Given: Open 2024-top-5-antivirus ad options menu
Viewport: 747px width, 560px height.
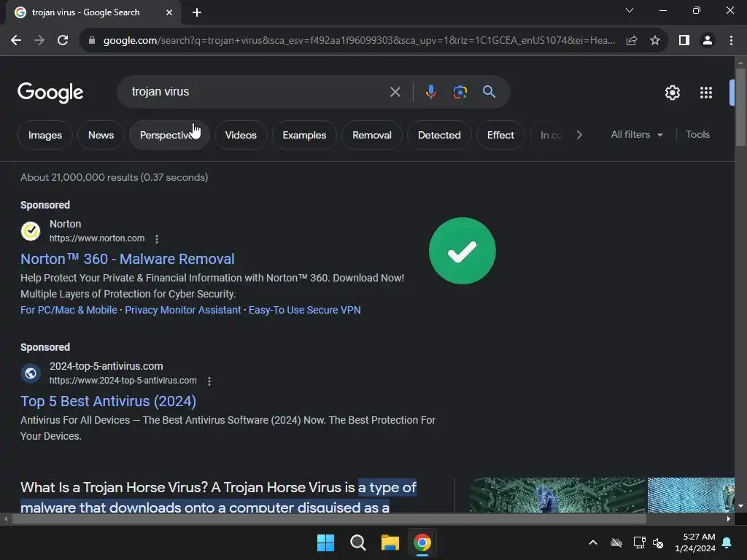Looking at the screenshot, I should click(209, 381).
